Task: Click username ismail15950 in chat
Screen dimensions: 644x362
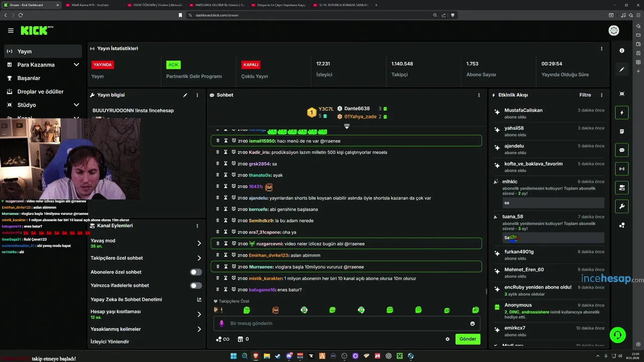Action: point(262,141)
